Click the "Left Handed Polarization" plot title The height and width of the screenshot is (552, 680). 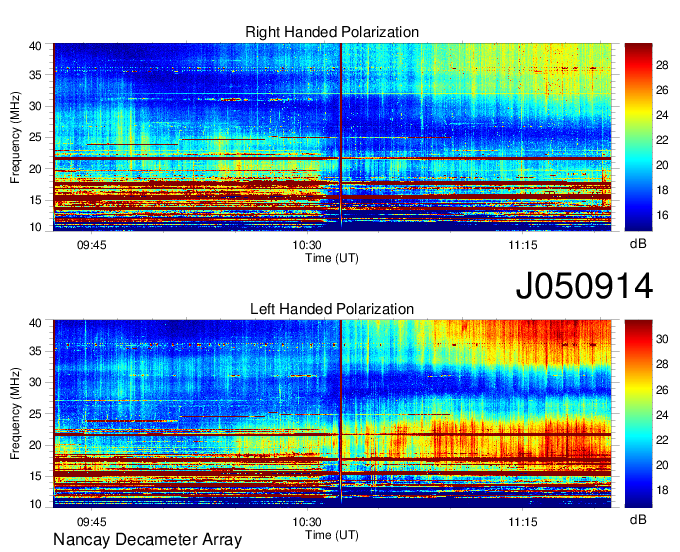point(332,309)
